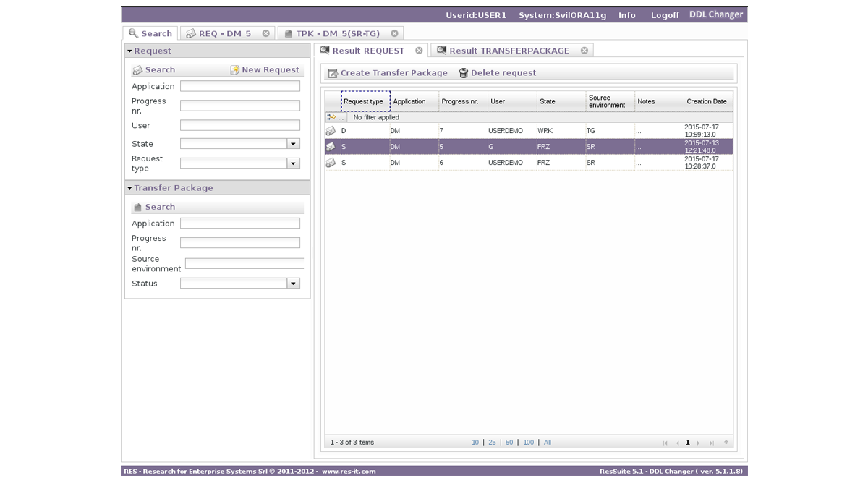Click the 'No filter applied' text
The width and height of the screenshot is (868, 481).
pyautogui.click(x=376, y=117)
